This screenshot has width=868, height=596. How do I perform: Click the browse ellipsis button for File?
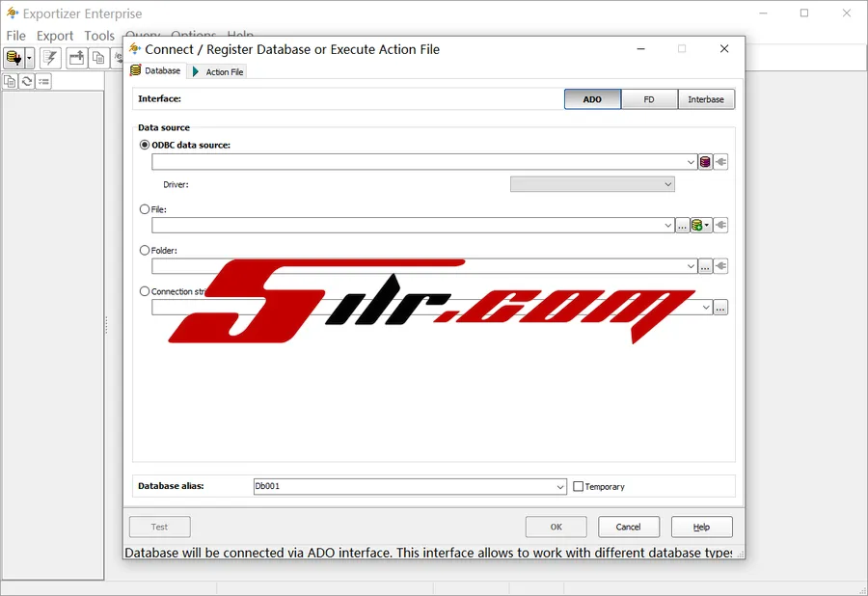(x=682, y=226)
